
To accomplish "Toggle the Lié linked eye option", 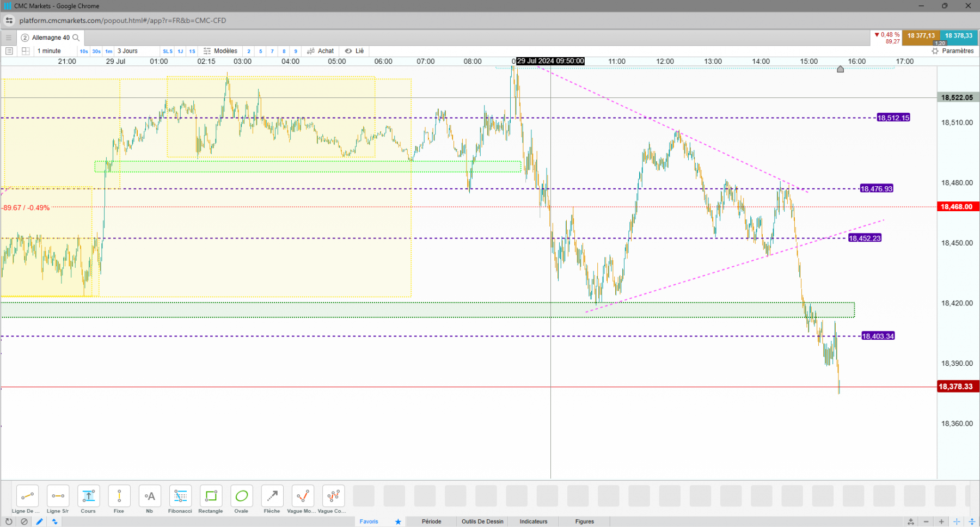I will click(x=354, y=51).
